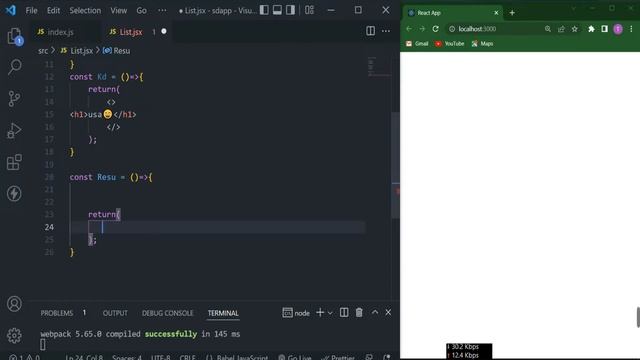
Task: Select the node terminal instance
Action: tap(296, 313)
